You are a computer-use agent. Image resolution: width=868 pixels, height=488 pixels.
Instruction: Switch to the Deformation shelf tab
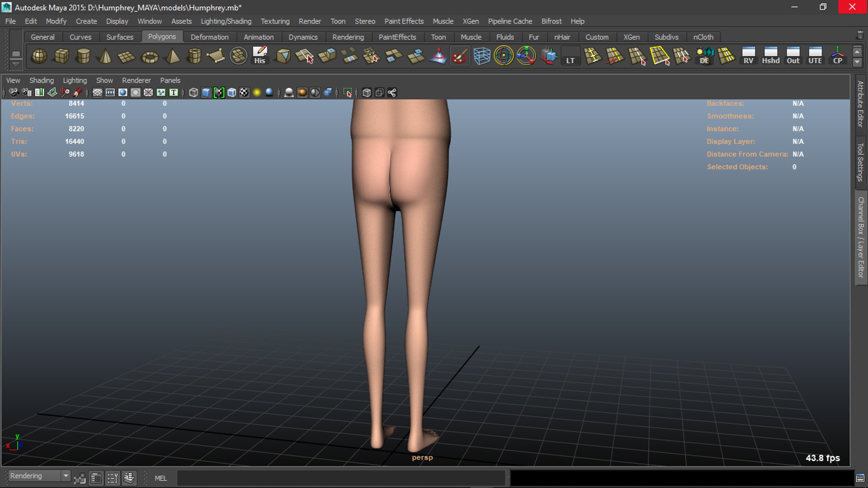(209, 37)
